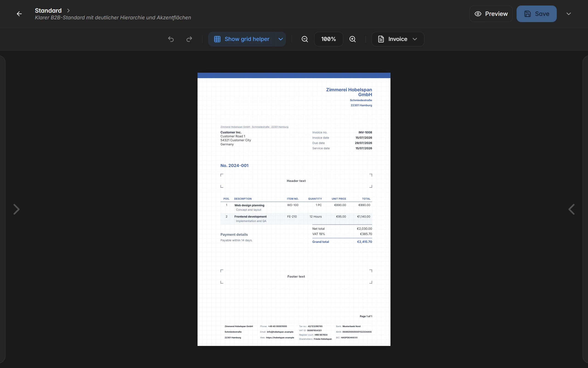Click the redo arrow icon
This screenshot has width=588, height=368.
[189, 39]
